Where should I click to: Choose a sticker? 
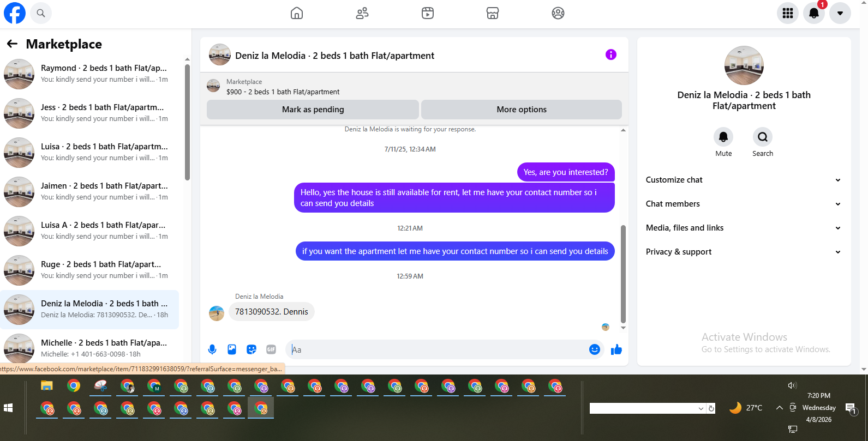[252, 349]
